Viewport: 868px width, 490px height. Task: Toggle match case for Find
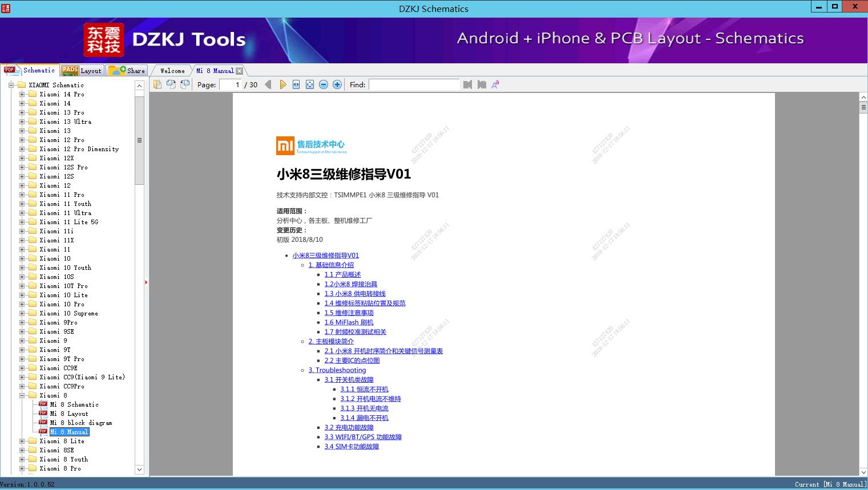pyautogui.click(x=495, y=84)
